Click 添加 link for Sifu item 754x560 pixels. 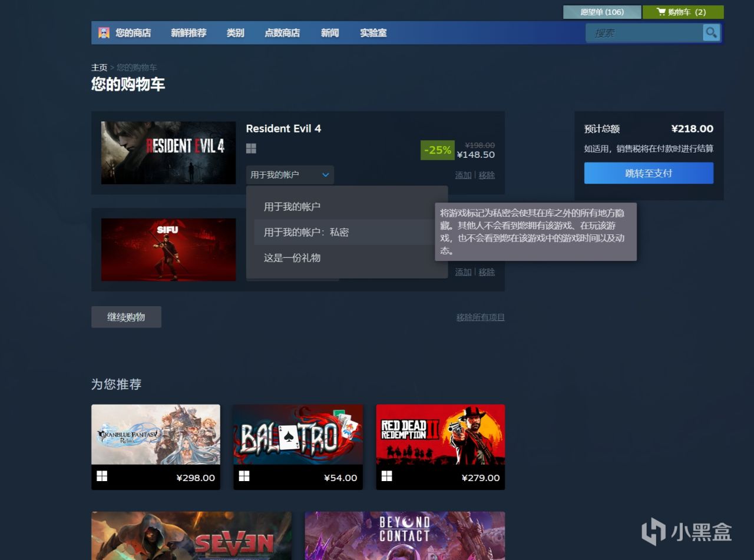[464, 272]
